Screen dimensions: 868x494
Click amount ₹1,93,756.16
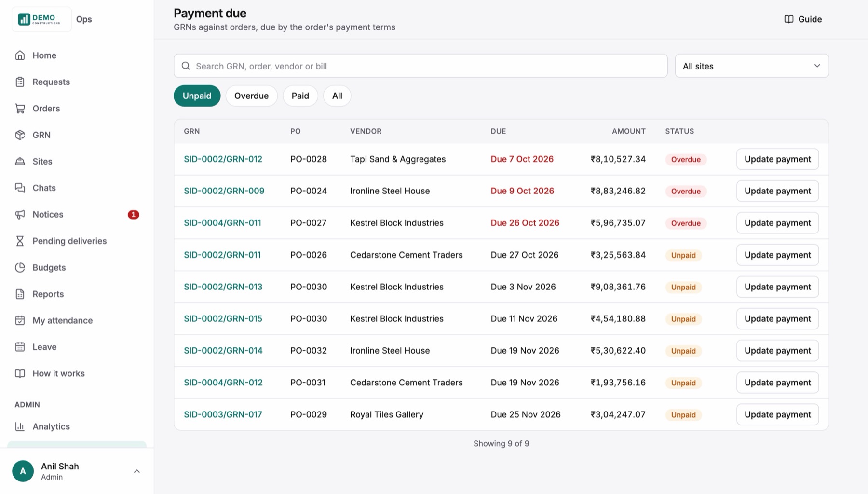click(x=618, y=383)
